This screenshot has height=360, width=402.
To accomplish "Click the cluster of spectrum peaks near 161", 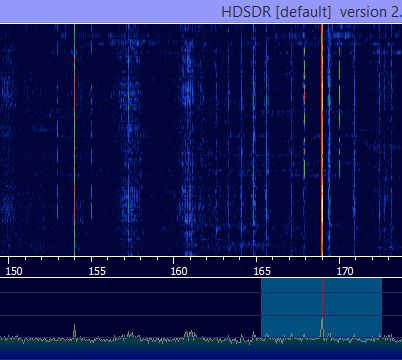I will [190, 334].
